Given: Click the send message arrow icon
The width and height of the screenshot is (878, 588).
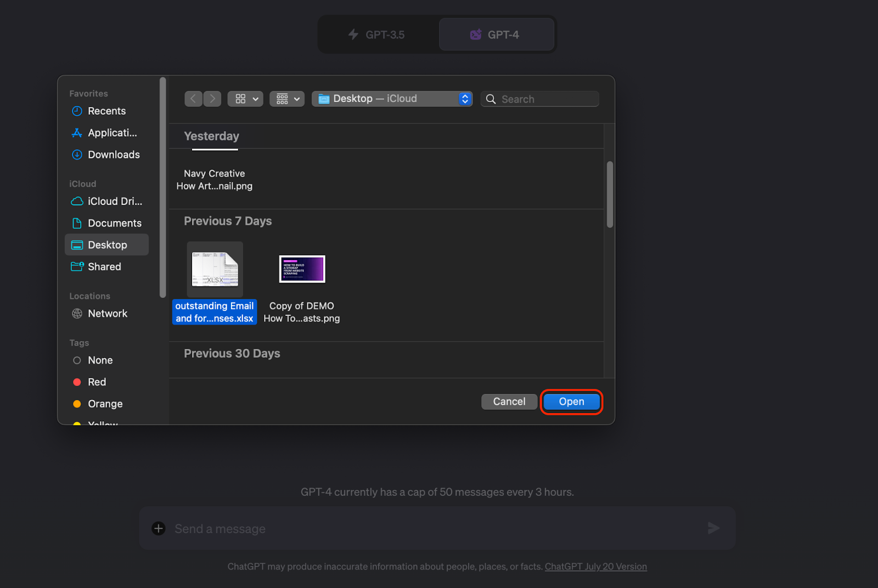Looking at the screenshot, I should pos(713,528).
